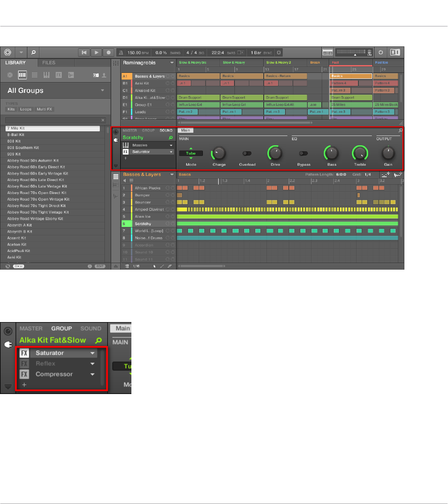Select the MASTER tab above Scratchy
This screenshot has width=448, height=504.
click(130, 130)
